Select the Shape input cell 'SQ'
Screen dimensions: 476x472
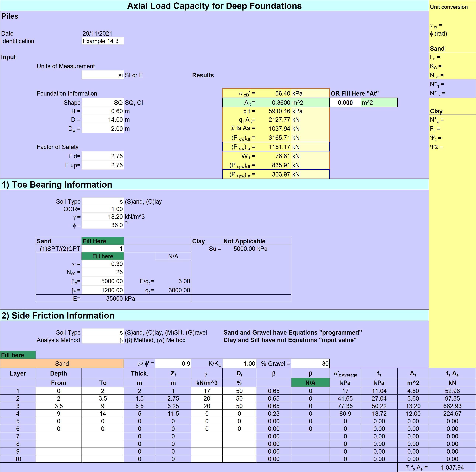tap(103, 103)
